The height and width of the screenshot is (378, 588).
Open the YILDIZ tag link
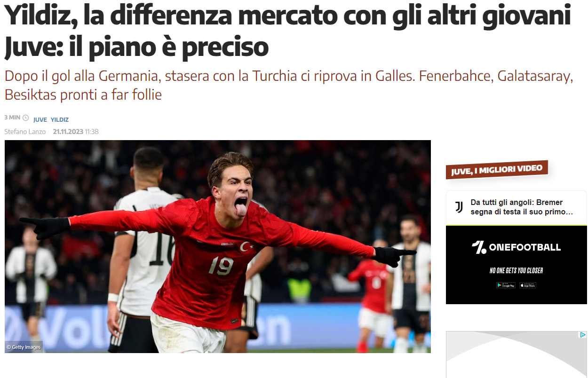[60, 120]
